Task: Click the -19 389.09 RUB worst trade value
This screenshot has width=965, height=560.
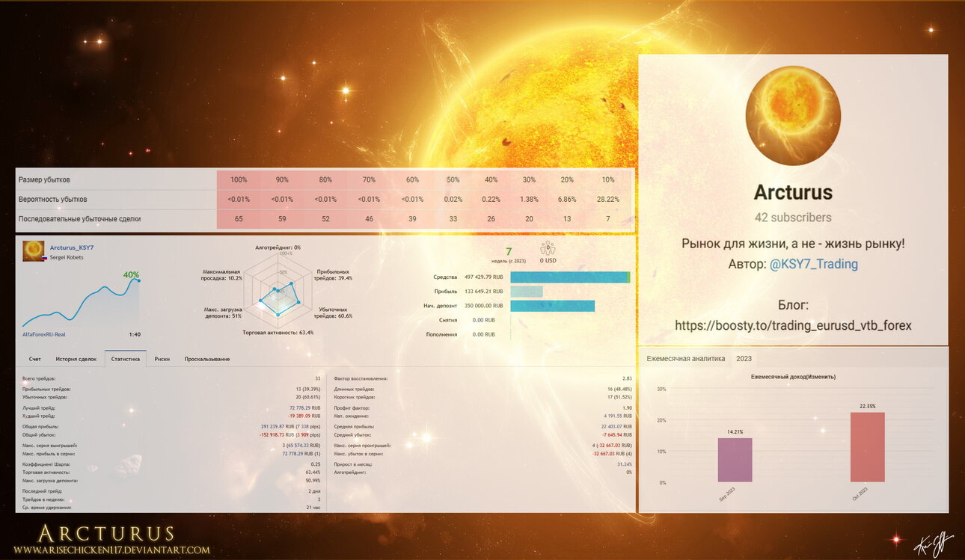Action: tap(304, 416)
